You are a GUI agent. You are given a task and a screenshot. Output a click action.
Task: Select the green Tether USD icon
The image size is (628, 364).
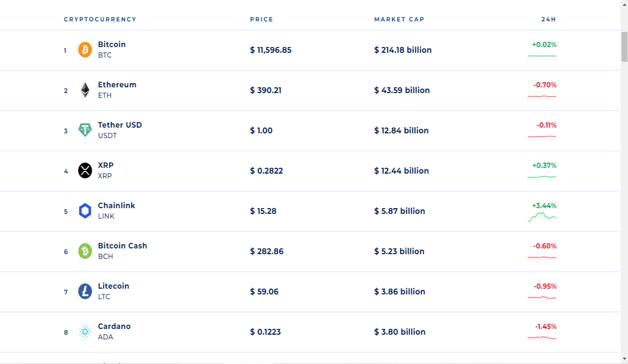coord(85,130)
